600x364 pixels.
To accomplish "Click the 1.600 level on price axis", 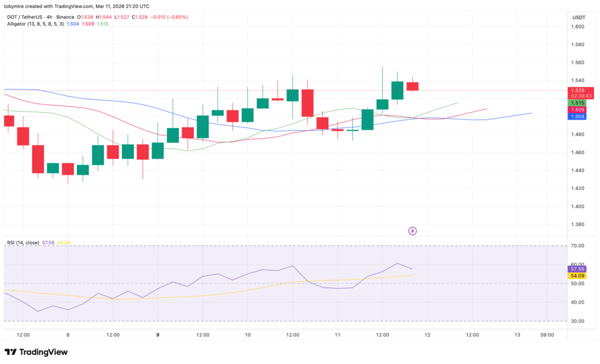I will (578, 26).
